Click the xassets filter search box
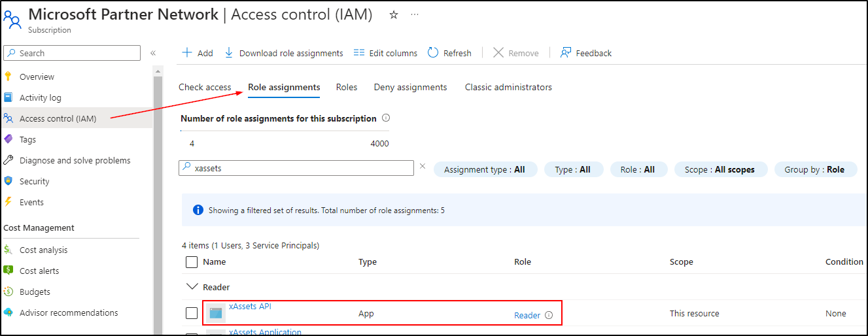The height and width of the screenshot is (336, 868). pyautogui.click(x=296, y=168)
